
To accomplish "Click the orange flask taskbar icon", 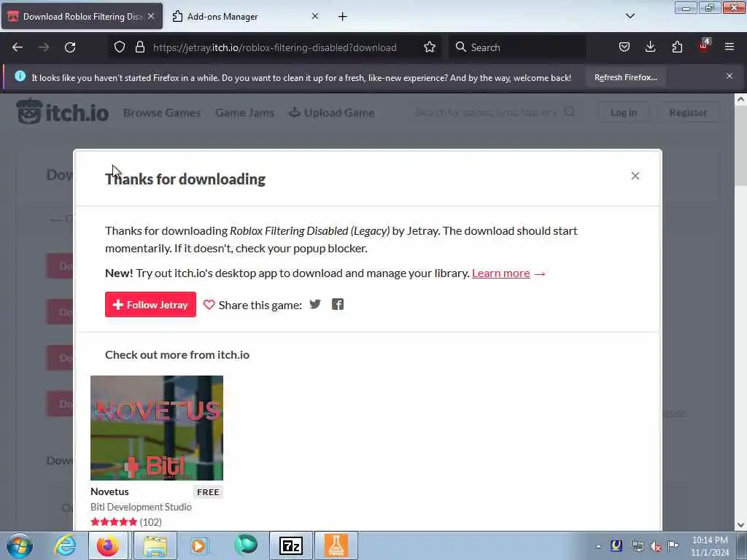I will [x=336, y=545].
